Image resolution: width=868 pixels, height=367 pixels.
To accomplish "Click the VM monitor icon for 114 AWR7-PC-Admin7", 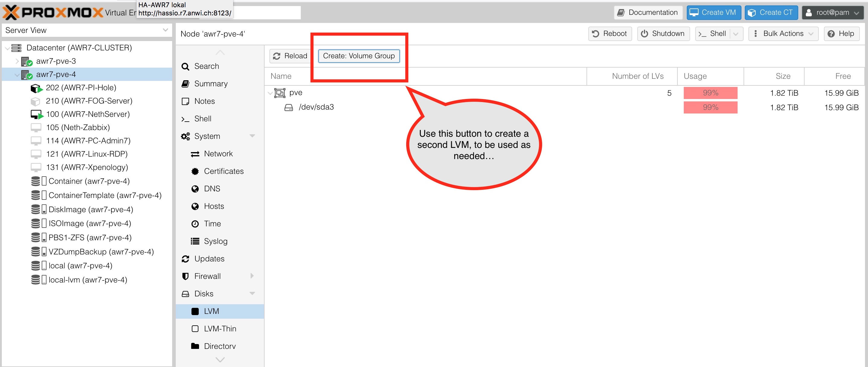I will [x=36, y=141].
